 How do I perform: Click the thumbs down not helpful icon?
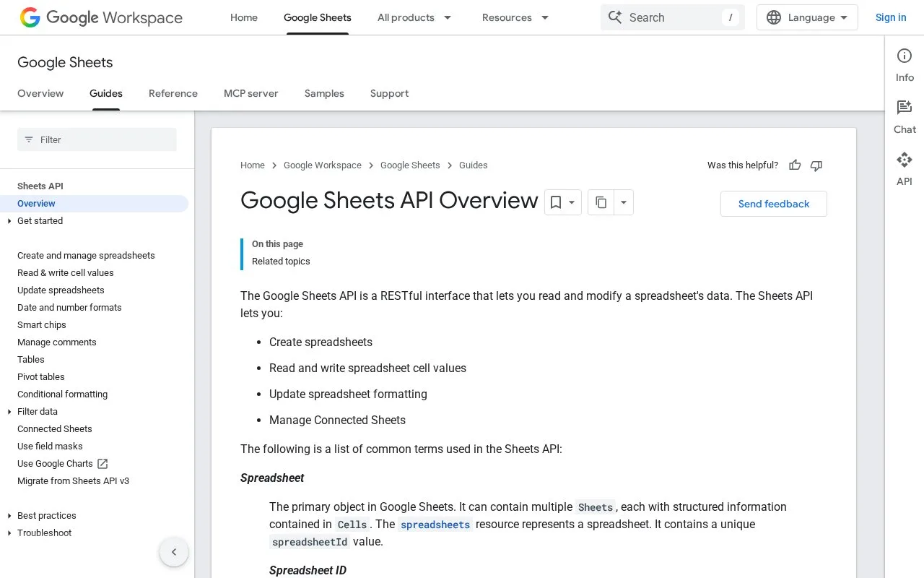click(x=816, y=165)
